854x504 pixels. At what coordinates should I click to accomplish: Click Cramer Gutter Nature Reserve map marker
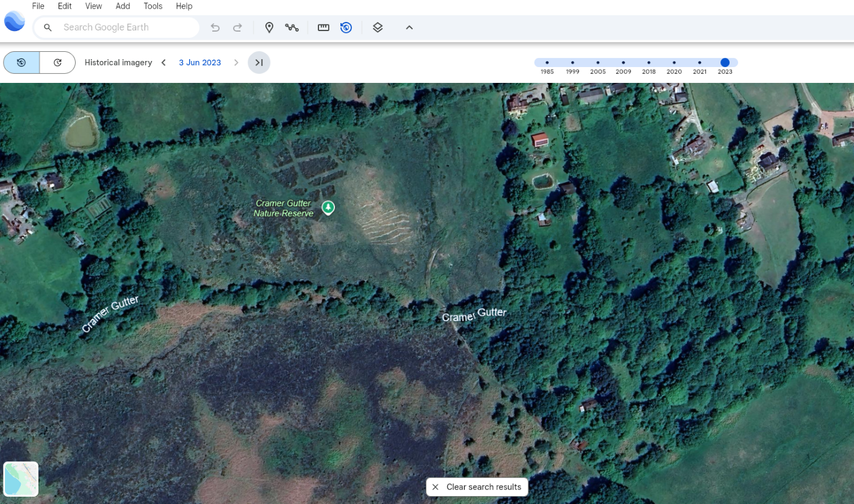point(328,208)
